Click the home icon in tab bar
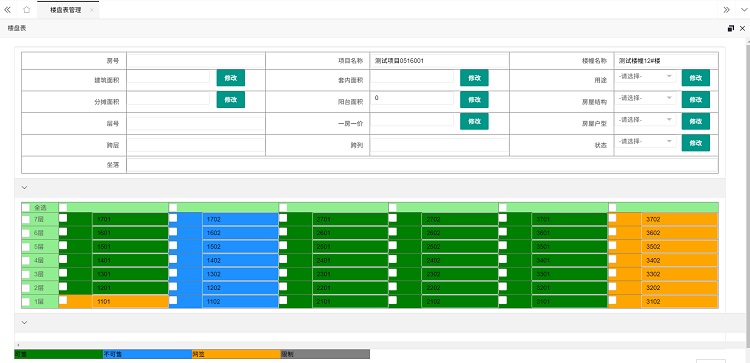This screenshot has height=363, width=750. point(27,10)
